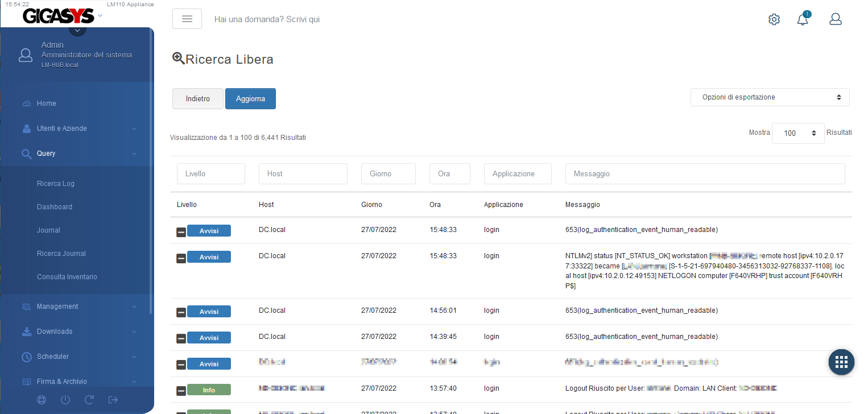The width and height of the screenshot is (868, 414).
Task: Click the Downloads tray icon
Action: [27, 332]
